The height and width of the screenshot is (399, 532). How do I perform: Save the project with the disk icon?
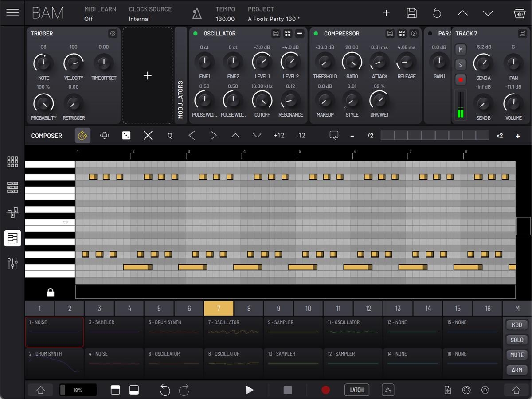[x=411, y=13]
